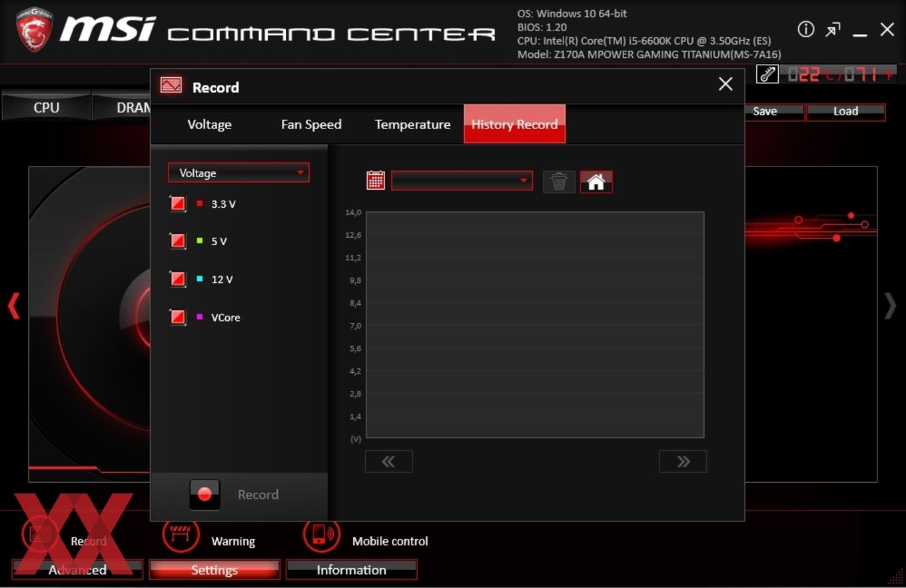This screenshot has height=588, width=906.
Task: Open the Mobile control phone icon
Action: pyautogui.click(x=322, y=533)
